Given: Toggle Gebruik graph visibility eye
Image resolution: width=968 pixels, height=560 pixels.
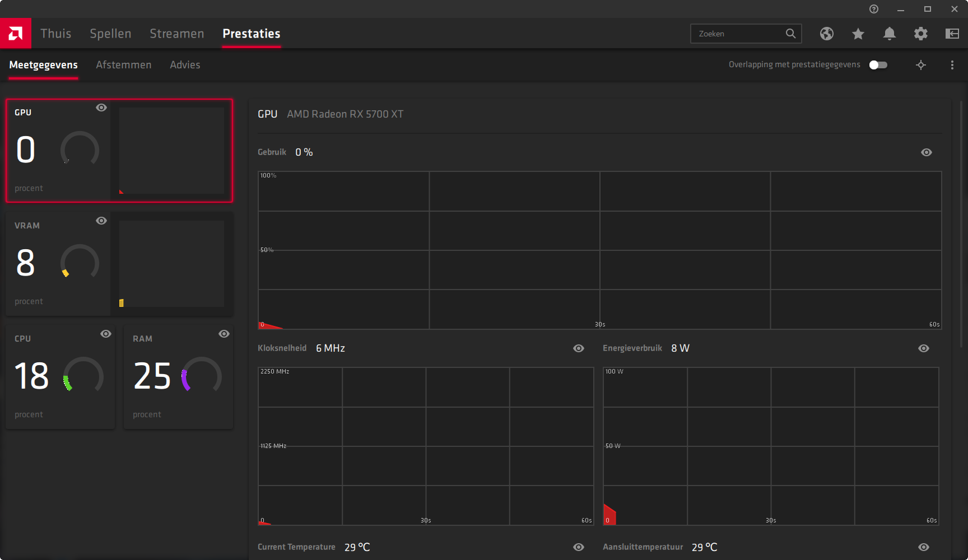Looking at the screenshot, I should tap(927, 152).
